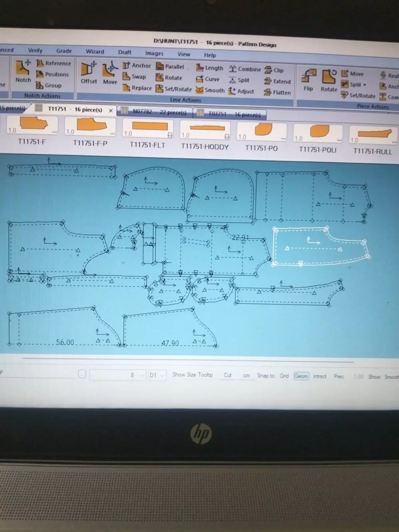Select the white highlighted pattern piece
Viewport: 399px width, 532px height.
point(321,247)
